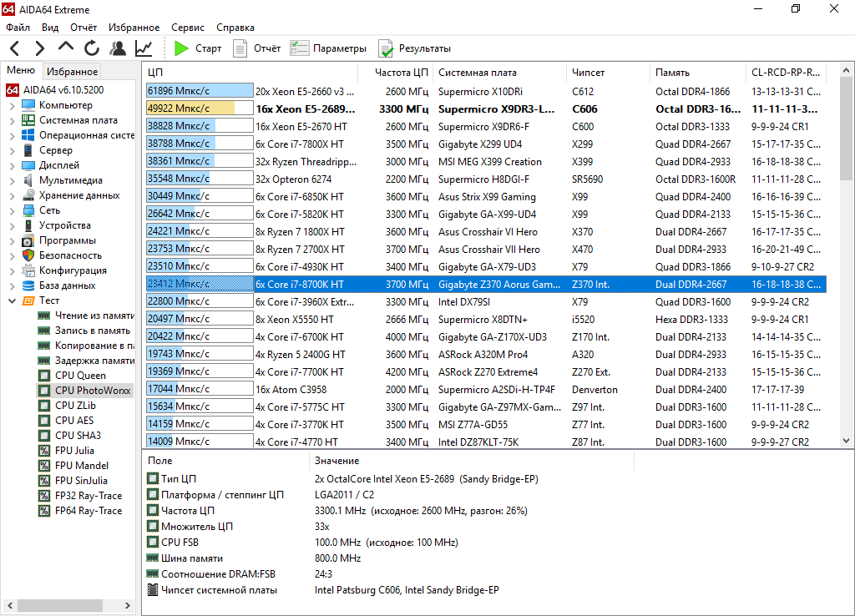Select the Безопасность shield icon
The height and width of the screenshot is (616, 855).
[x=28, y=255]
